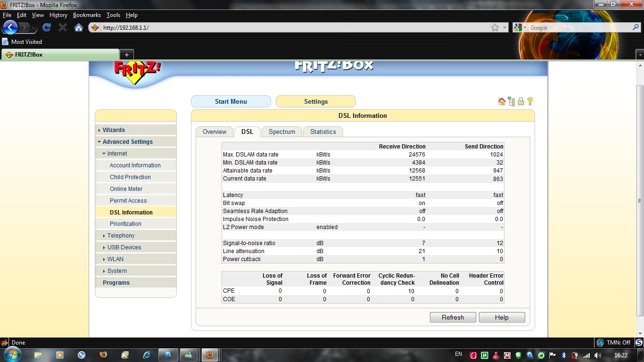644x362 pixels.
Task: Bookmark this page with the star icon
Action: tap(495, 27)
